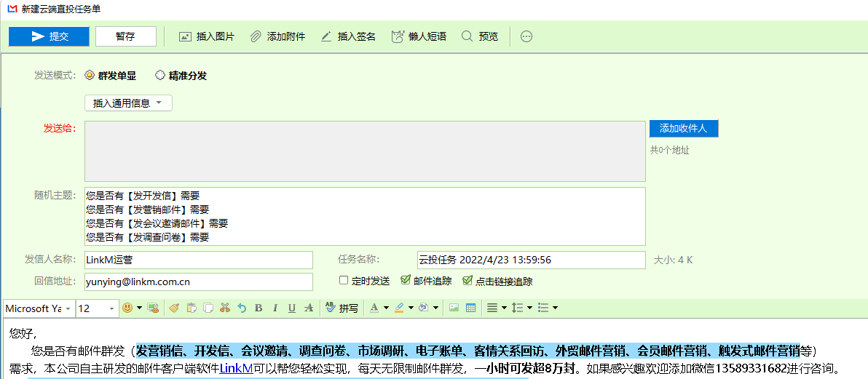Click subject line 您是否有【发营销邮件】需要
This screenshot has height=379, width=868.
coord(147,210)
